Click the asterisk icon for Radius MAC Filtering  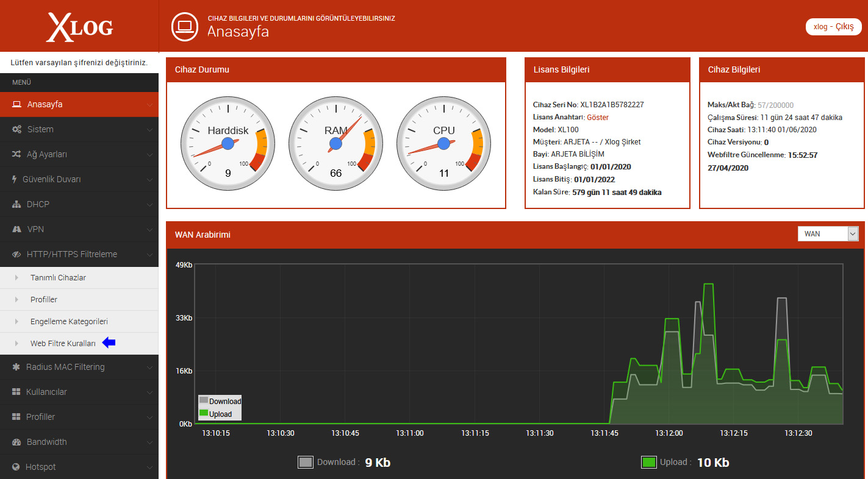coord(16,367)
